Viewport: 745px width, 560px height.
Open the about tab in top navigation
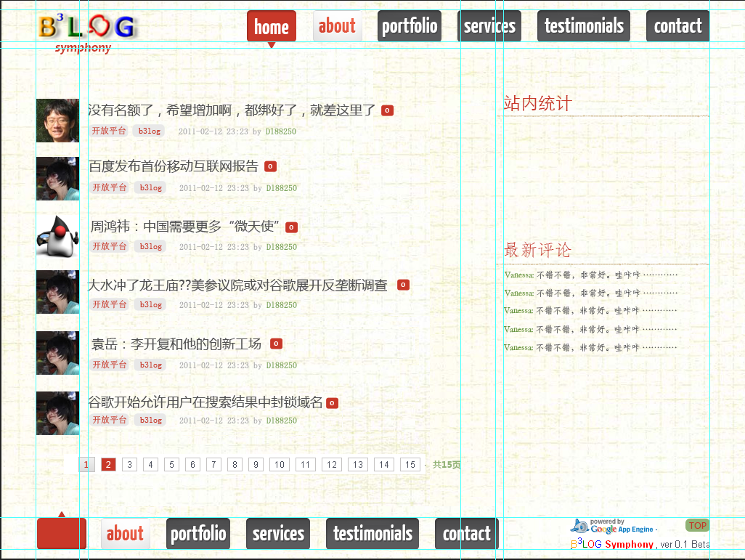[x=338, y=26]
